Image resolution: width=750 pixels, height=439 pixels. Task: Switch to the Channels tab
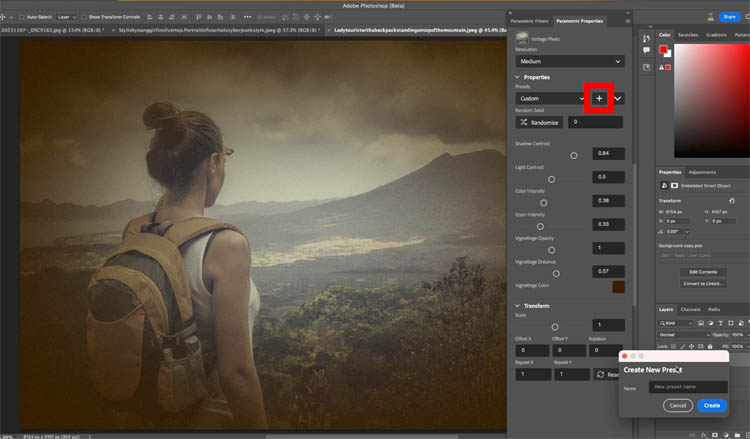(690, 309)
